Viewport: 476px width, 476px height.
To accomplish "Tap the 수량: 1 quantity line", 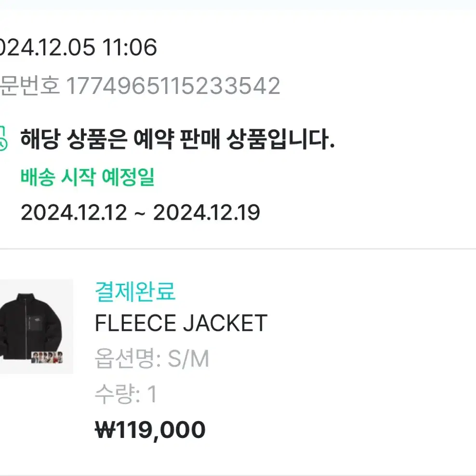I will click(126, 394).
